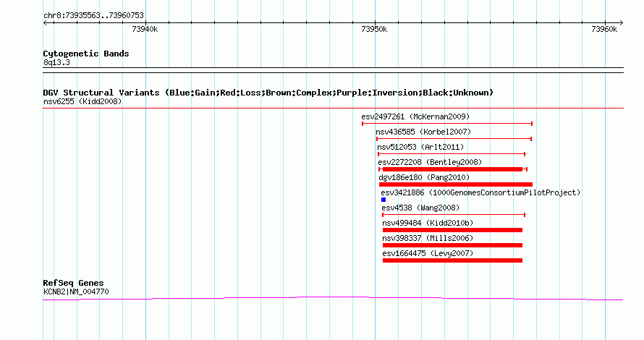Select the thick red bar under dgv186e180

(455, 184)
